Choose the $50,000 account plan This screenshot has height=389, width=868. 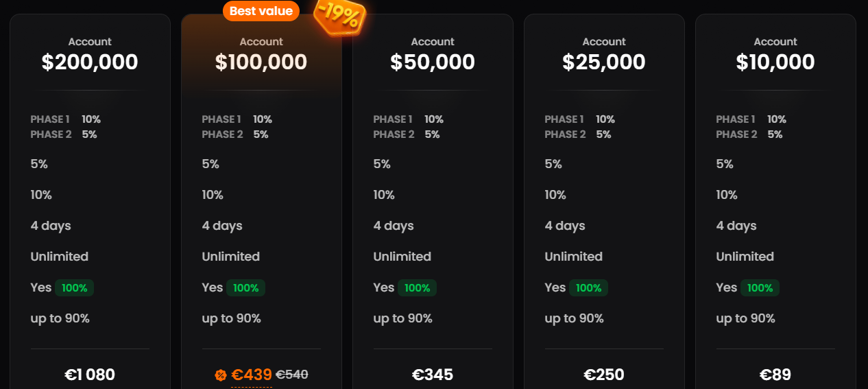tap(433, 62)
